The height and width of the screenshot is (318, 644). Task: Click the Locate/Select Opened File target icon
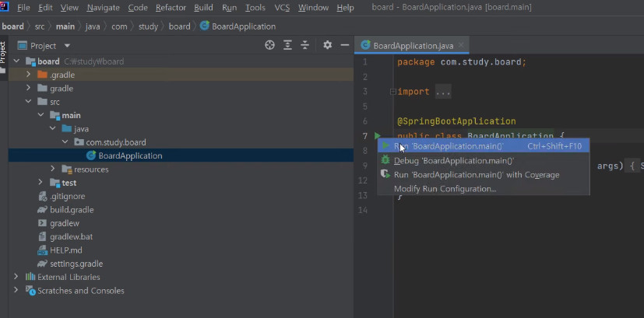coord(269,45)
